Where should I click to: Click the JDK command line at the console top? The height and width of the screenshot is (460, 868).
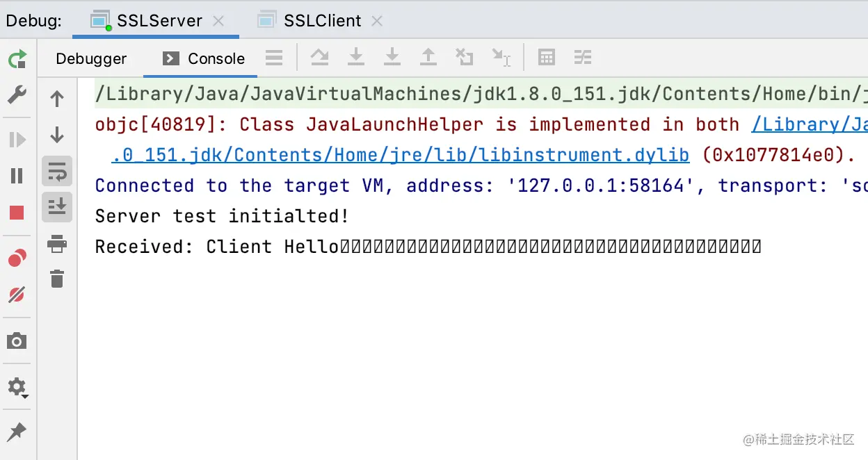point(481,94)
